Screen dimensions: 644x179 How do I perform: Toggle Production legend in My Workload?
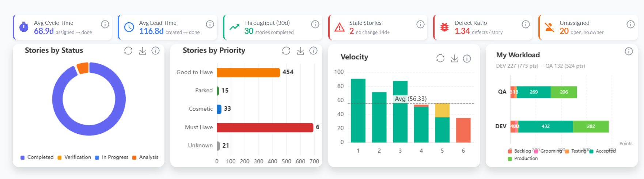coord(523,159)
